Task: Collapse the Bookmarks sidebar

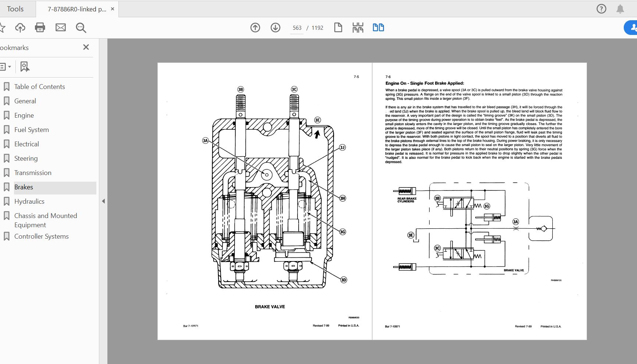Action: tap(104, 201)
